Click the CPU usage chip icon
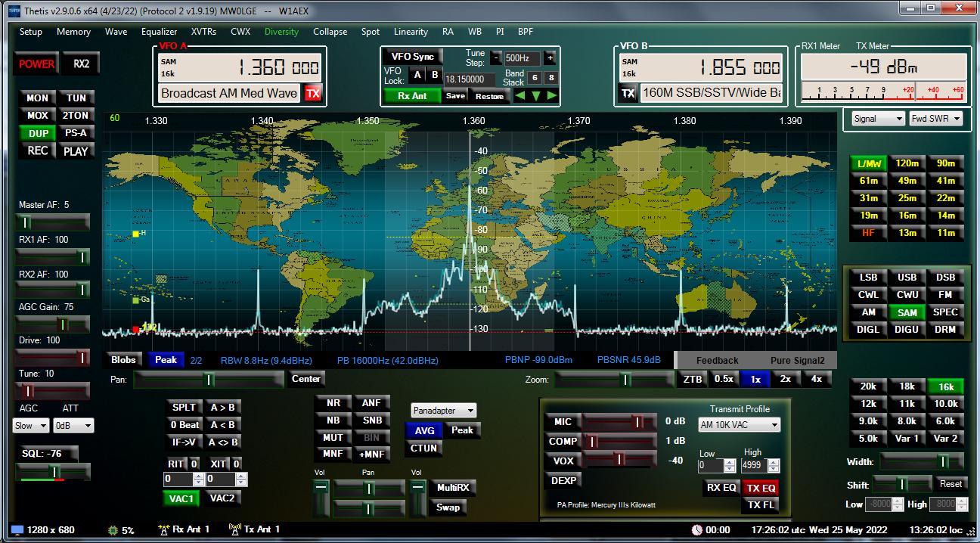Image resolution: width=980 pixels, height=543 pixels. point(113,530)
